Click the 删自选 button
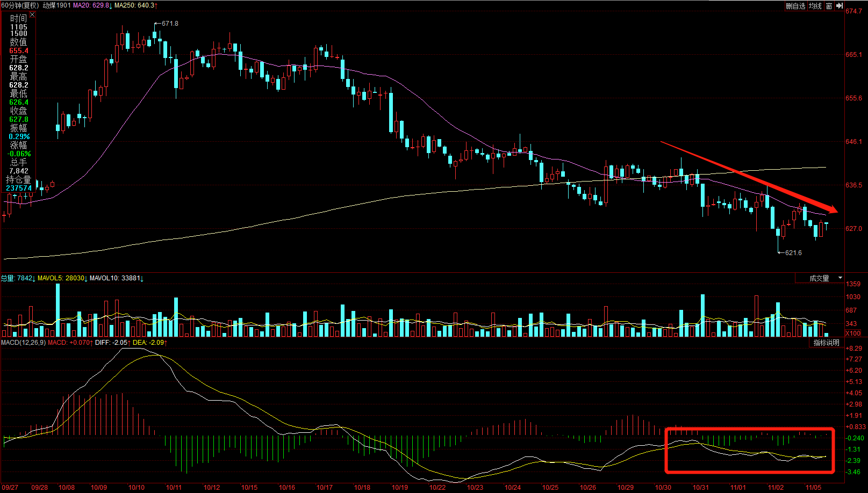 click(x=795, y=6)
